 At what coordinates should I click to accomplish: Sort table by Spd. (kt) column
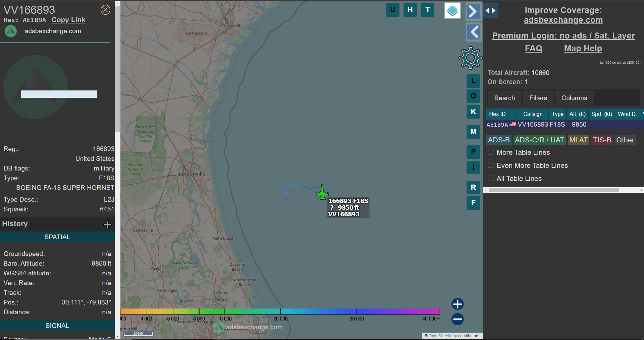pyautogui.click(x=602, y=114)
